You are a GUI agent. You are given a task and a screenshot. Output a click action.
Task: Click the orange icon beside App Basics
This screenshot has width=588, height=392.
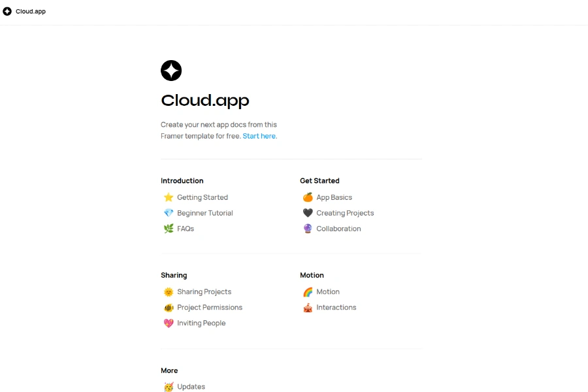click(308, 197)
